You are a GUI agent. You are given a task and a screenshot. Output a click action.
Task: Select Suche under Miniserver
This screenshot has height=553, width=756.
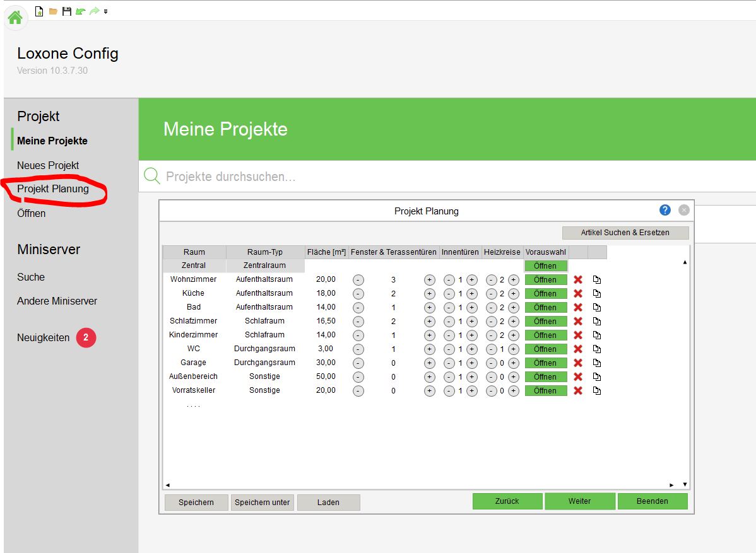(31, 277)
